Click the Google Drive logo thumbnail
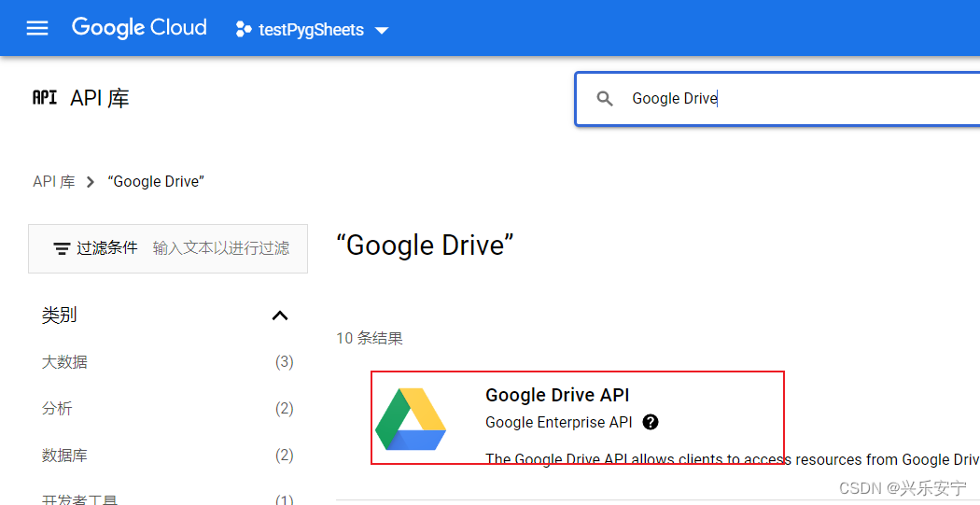 click(411, 419)
